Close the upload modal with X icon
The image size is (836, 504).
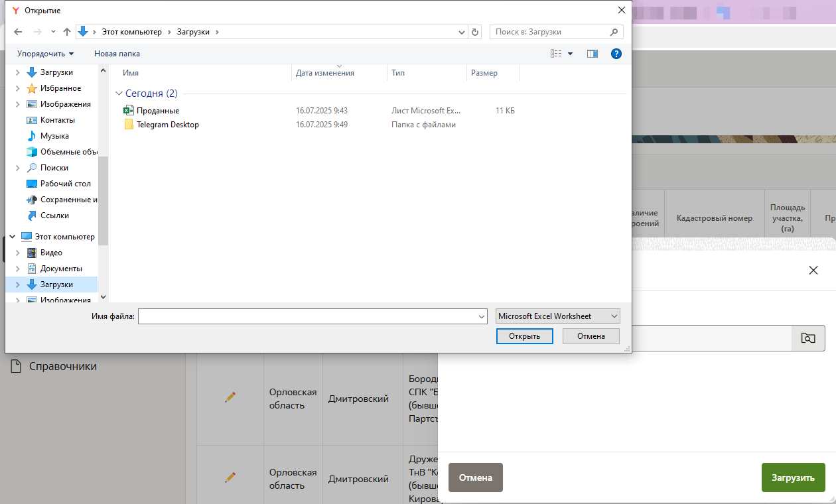pos(813,270)
